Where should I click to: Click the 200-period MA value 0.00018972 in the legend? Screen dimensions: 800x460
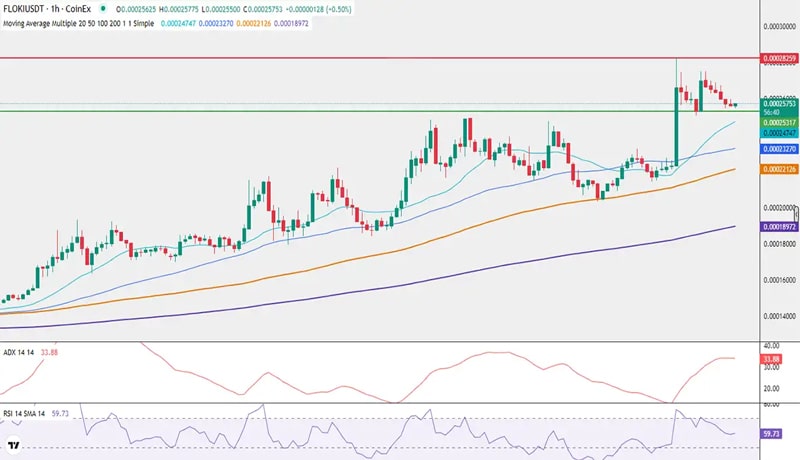(291, 23)
